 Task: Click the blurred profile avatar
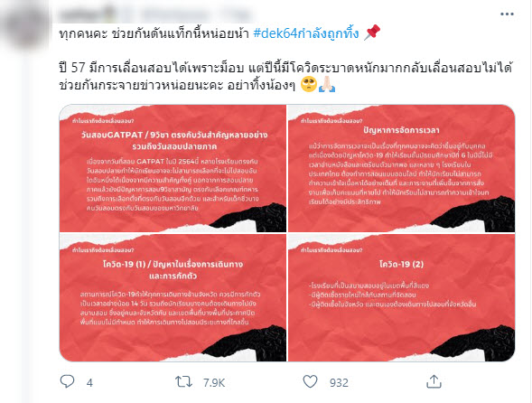[23, 27]
